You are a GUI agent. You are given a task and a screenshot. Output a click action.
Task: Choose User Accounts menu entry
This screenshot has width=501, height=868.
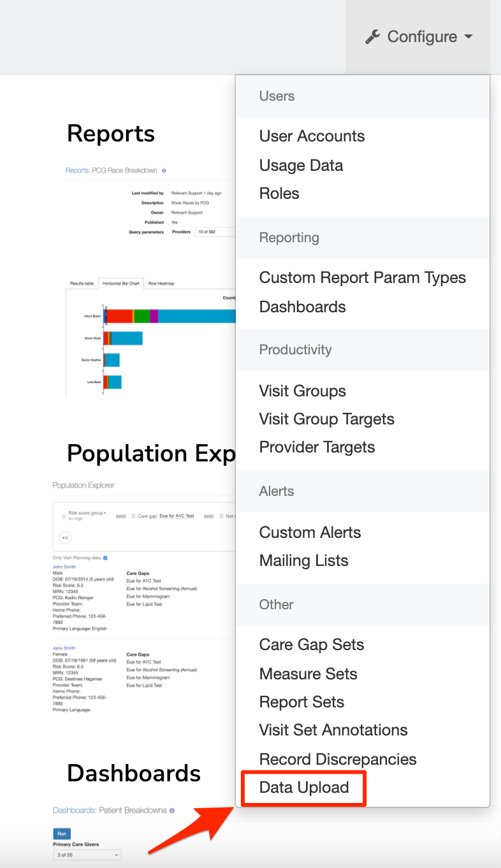(312, 136)
